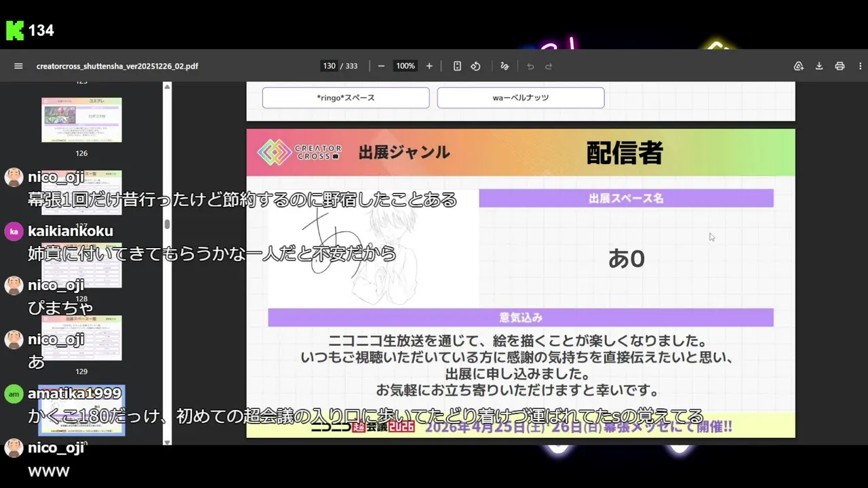Click kaikiankoku's purple avatar
The image size is (868, 488).
pyautogui.click(x=14, y=231)
